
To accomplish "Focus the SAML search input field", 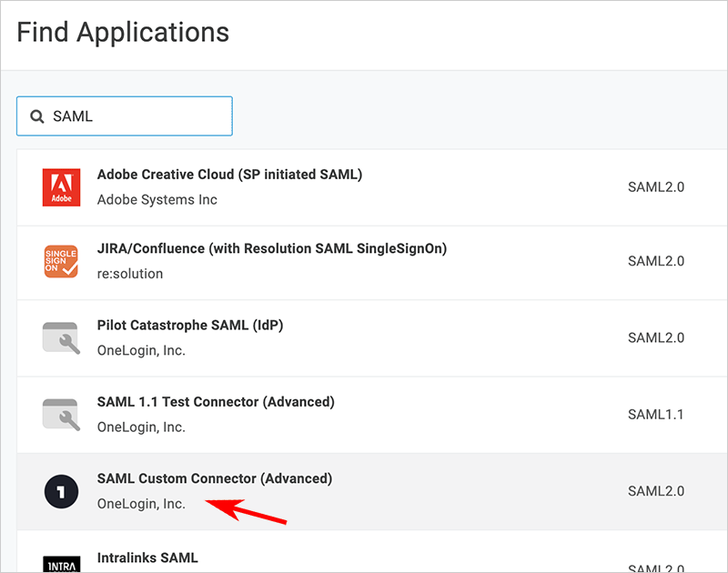I will 136,116.
